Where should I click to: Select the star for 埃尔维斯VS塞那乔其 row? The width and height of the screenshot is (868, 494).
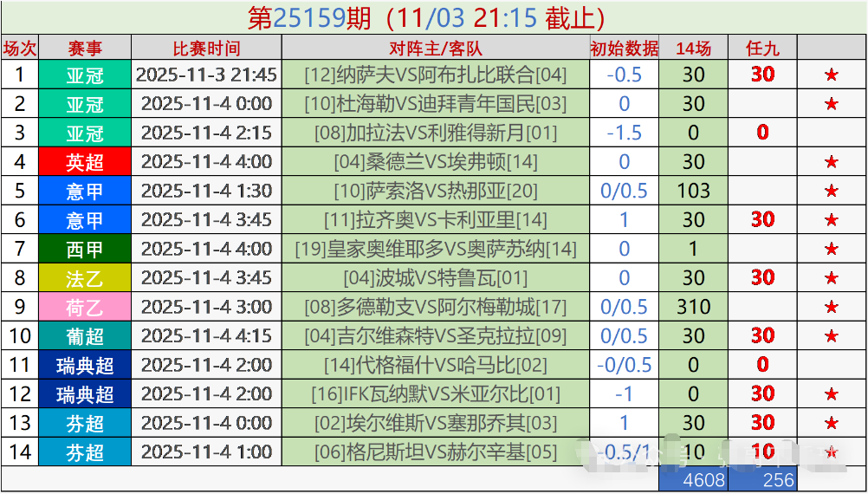[831, 423]
